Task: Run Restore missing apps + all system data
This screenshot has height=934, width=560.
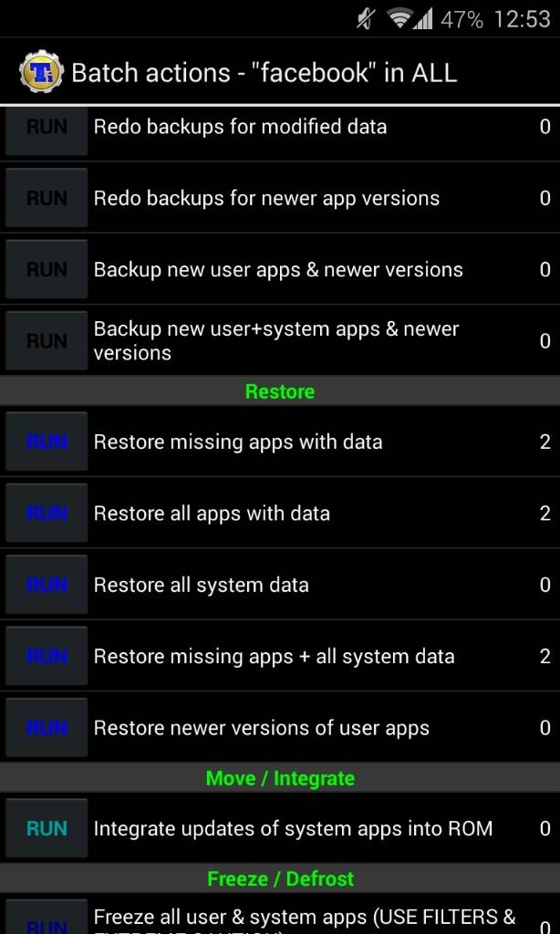Action: (47, 656)
